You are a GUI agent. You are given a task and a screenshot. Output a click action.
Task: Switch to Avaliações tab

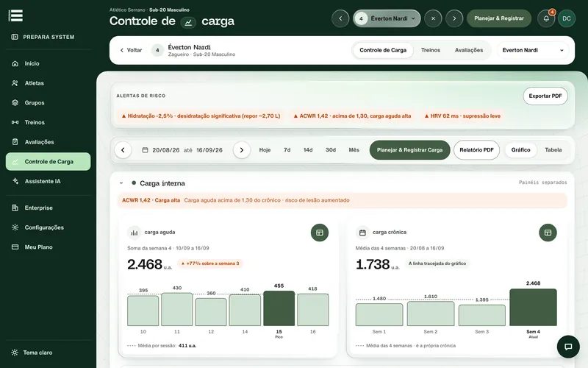469,50
